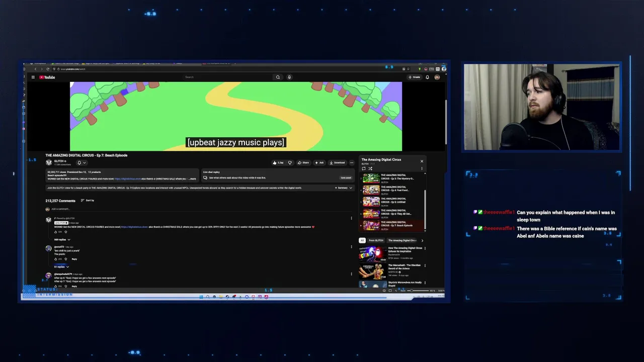Select the All filter chip
This screenshot has height=362, width=644.
[x=362, y=240]
